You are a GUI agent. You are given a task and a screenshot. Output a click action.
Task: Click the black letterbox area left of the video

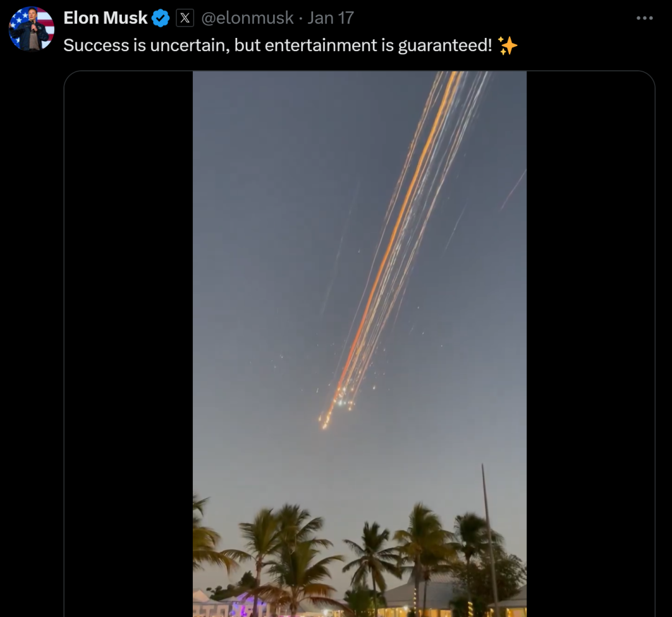coord(129,343)
